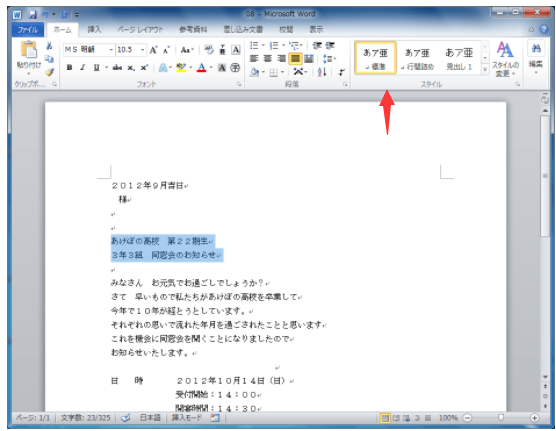Switch to the Review (校閲) tab
556x431 pixels.
[286, 30]
